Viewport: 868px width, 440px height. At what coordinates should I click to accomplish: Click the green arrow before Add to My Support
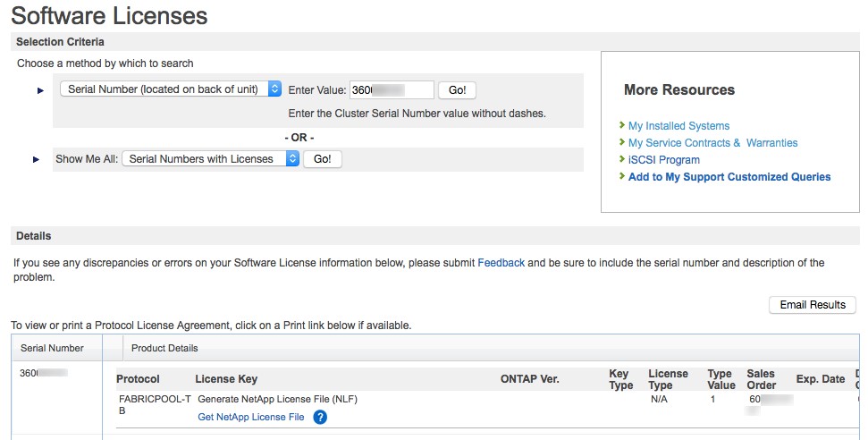click(x=622, y=177)
